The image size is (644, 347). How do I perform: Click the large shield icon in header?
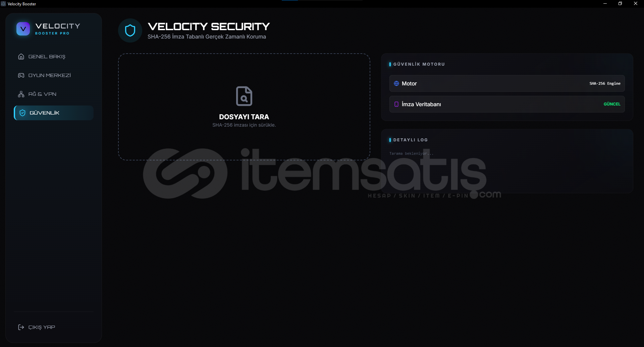click(130, 30)
